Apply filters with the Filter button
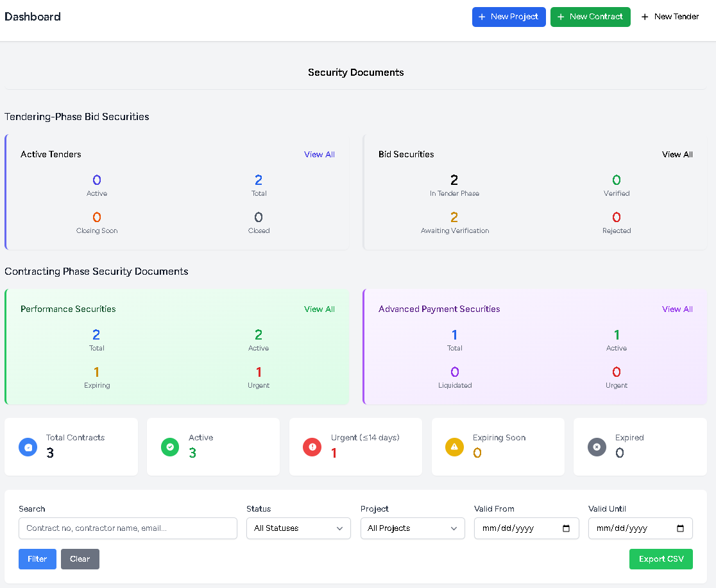 click(x=37, y=559)
